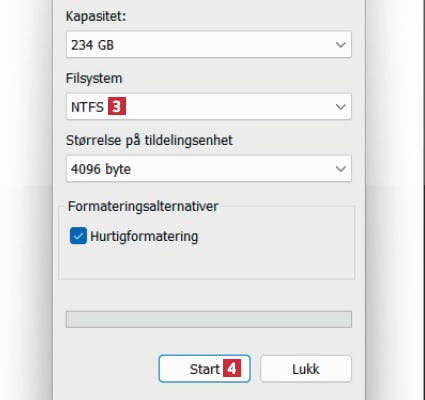Click the Kapasitet label text
Image resolution: width=425 pixels, height=400 pixels.
[x=96, y=16]
